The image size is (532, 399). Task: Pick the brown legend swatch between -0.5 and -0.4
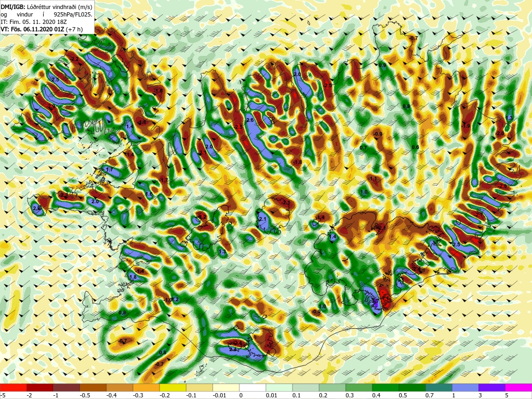click(93, 387)
